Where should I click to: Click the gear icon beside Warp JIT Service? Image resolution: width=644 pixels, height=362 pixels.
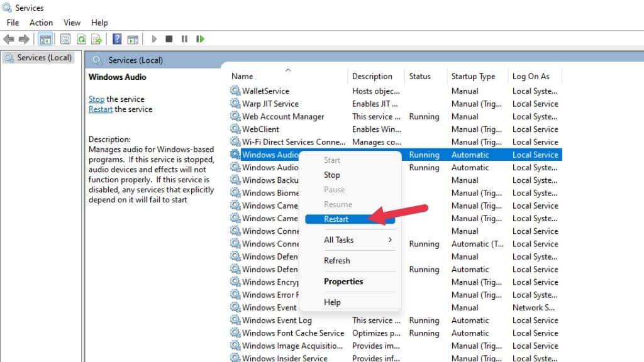(x=235, y=104)
